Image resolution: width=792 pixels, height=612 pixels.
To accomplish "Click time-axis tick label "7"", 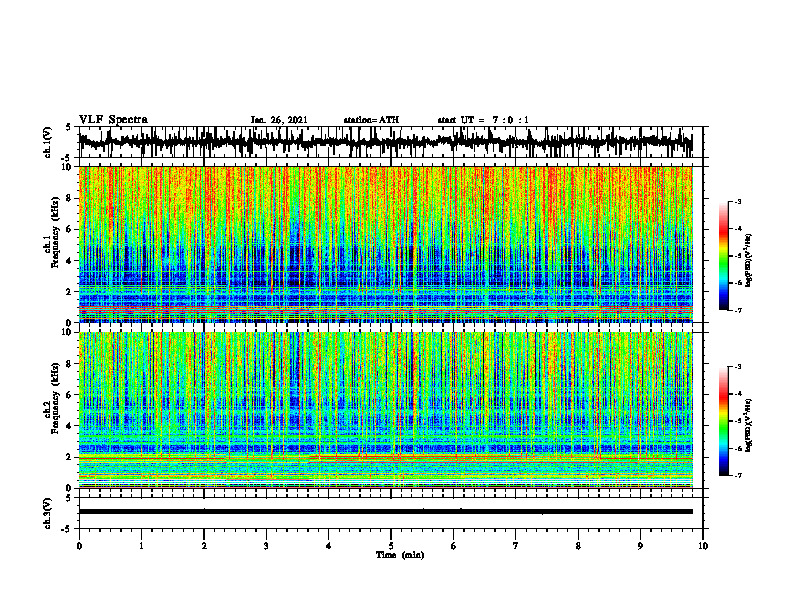I will (x=516, y=546).
